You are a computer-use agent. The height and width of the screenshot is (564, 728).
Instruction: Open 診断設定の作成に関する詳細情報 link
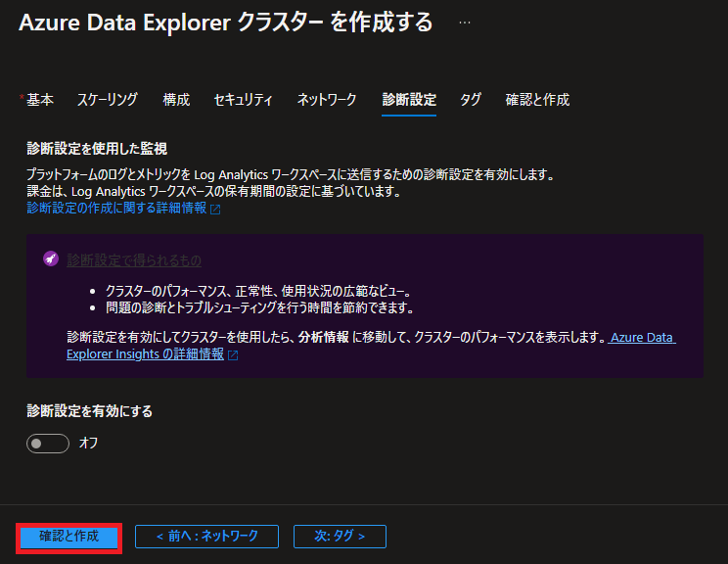[x=116, y=209]
